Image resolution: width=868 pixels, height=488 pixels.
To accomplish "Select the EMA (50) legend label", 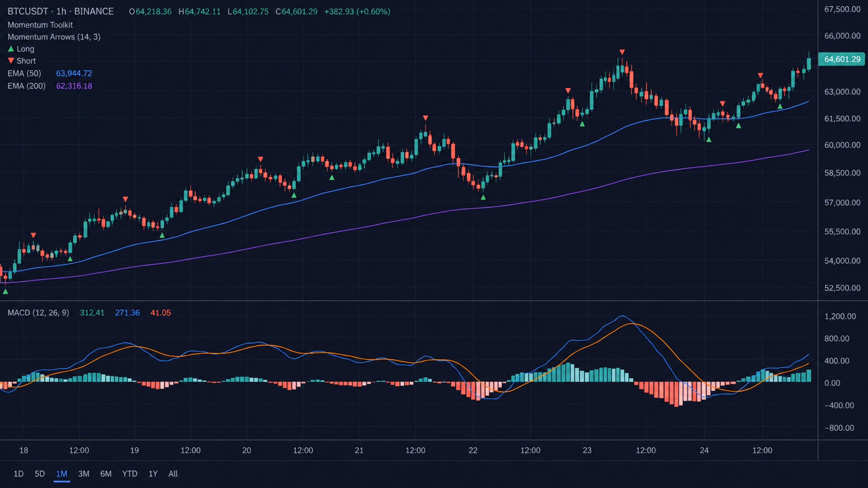I will [24, 73].
